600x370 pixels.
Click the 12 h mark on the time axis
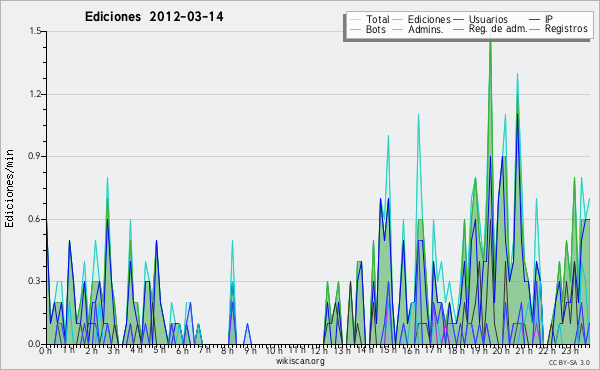click(x=319, y=350)
